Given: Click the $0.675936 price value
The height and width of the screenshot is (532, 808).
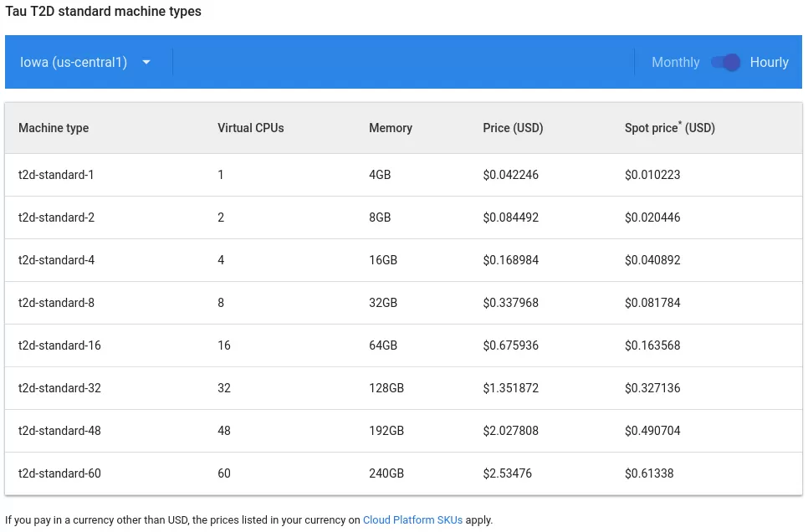Looking at the screenshot, I should 511,345.
